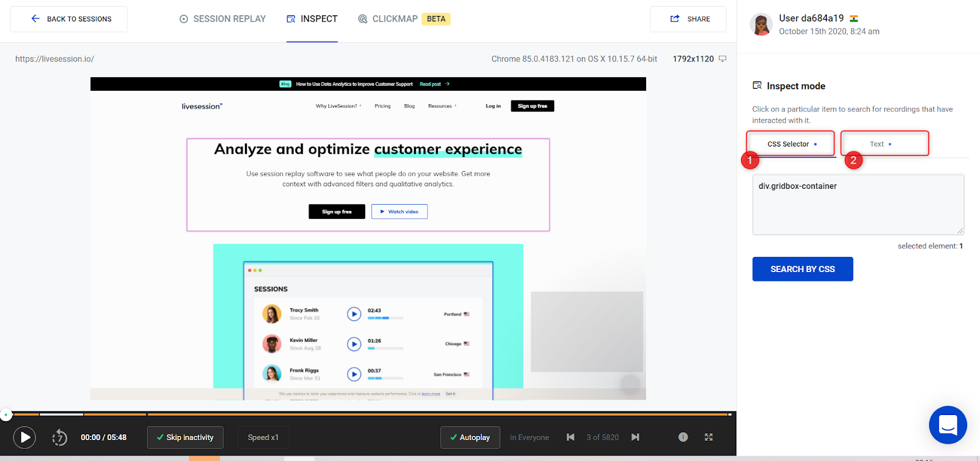Click the CSS selector input field
This screenshot has width=980, height=461.
click(858, 205)
